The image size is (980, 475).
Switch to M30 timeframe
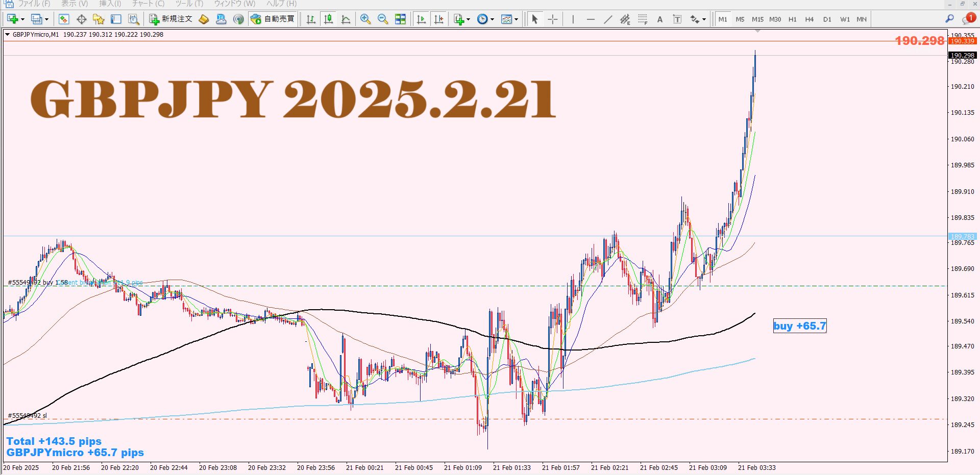click(x=775, y=19)
